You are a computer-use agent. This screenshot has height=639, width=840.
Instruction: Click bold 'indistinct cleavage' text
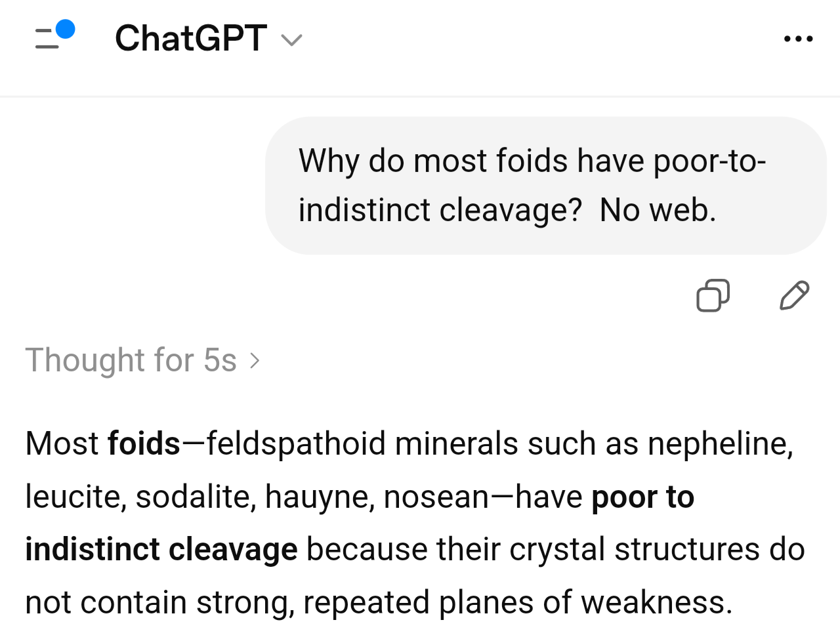point(161,550)
